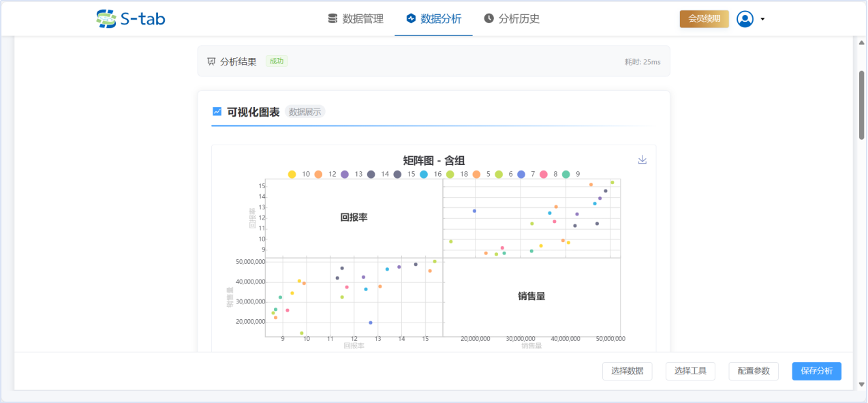Click the 保存分析 button
The height and width of the screenshot is (403, 868).
[x=816, y=371]
